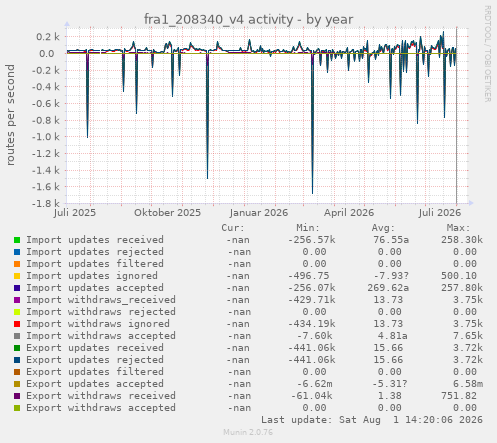The height and width of the screenshot is (443, 497).
Task: Click the 'Export updates rejected' legend label
Action: (95, 360)
